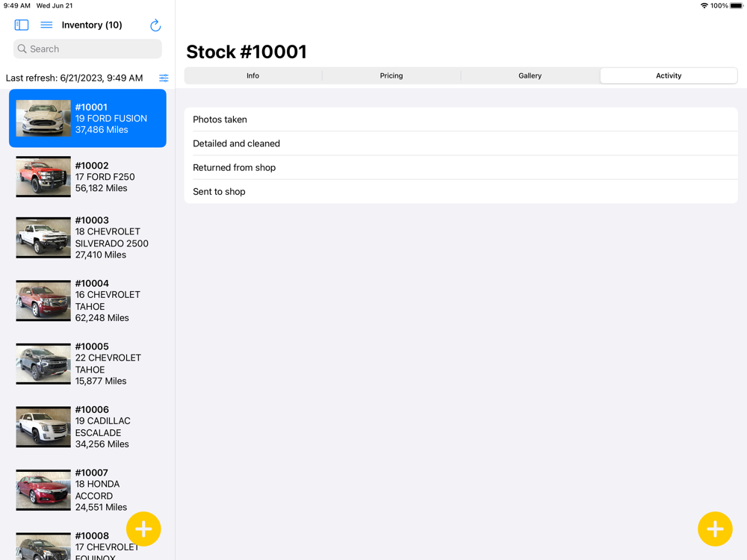This screenshot has height=560, width=747.
Task: Switch to the Pricing tab
Action: (x=391, y=75)
